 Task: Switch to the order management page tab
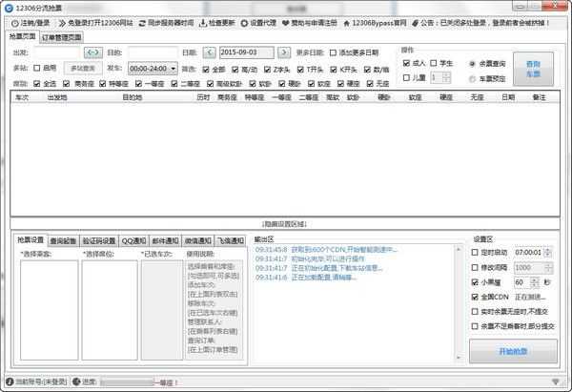[x=61, y=37]
